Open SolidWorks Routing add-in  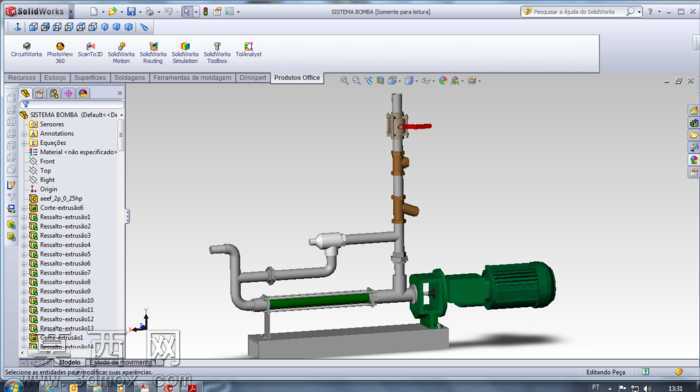tap(153, 52)
